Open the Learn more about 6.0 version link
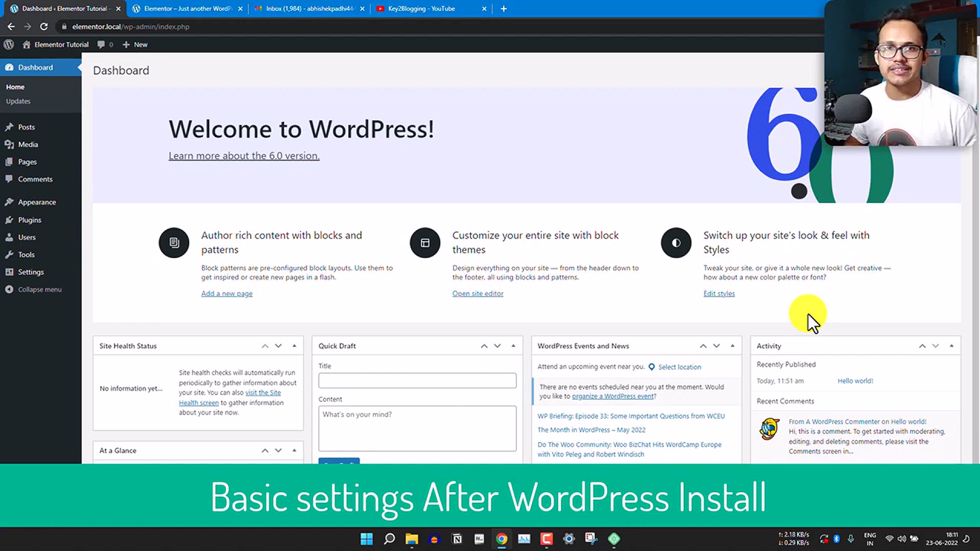980x551 pixels. pos(244,156)
